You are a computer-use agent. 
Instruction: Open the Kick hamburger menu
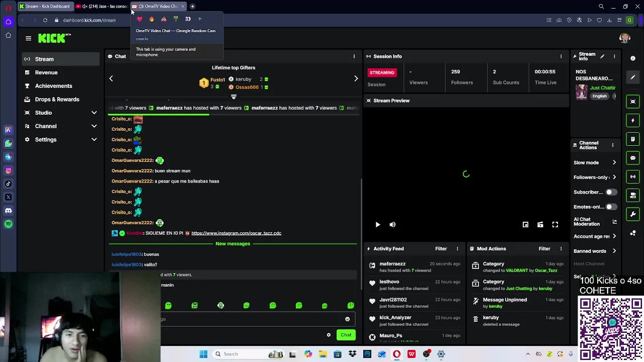point(28,38)
